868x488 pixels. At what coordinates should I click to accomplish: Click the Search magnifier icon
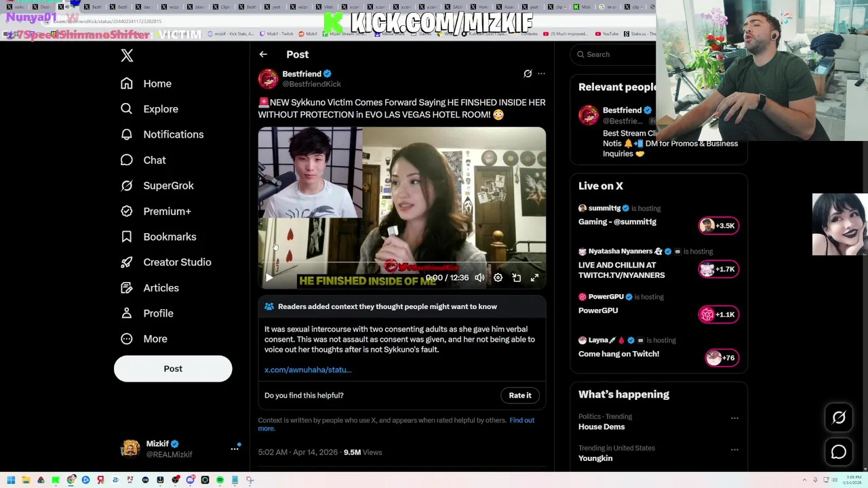click(580, 54)
